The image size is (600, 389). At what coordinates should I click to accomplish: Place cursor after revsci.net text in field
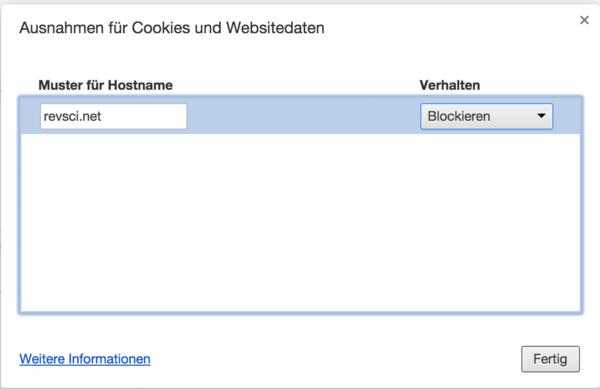103,116
